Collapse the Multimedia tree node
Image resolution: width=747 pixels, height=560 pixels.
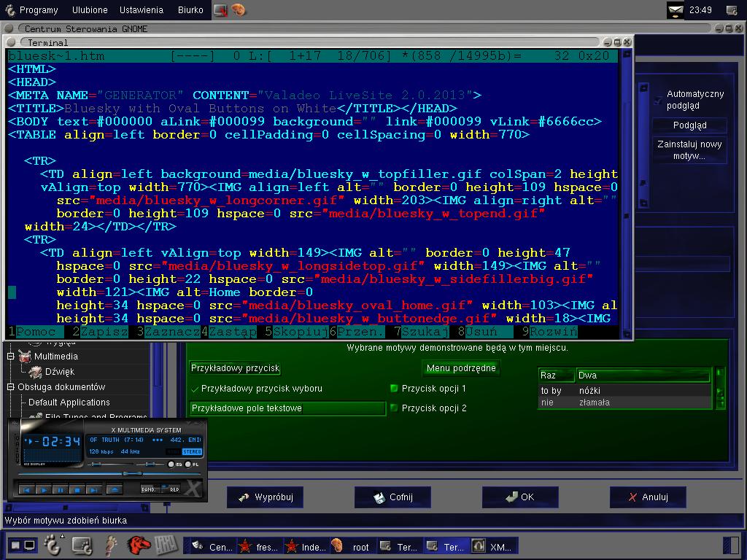[x=10, y=356]
